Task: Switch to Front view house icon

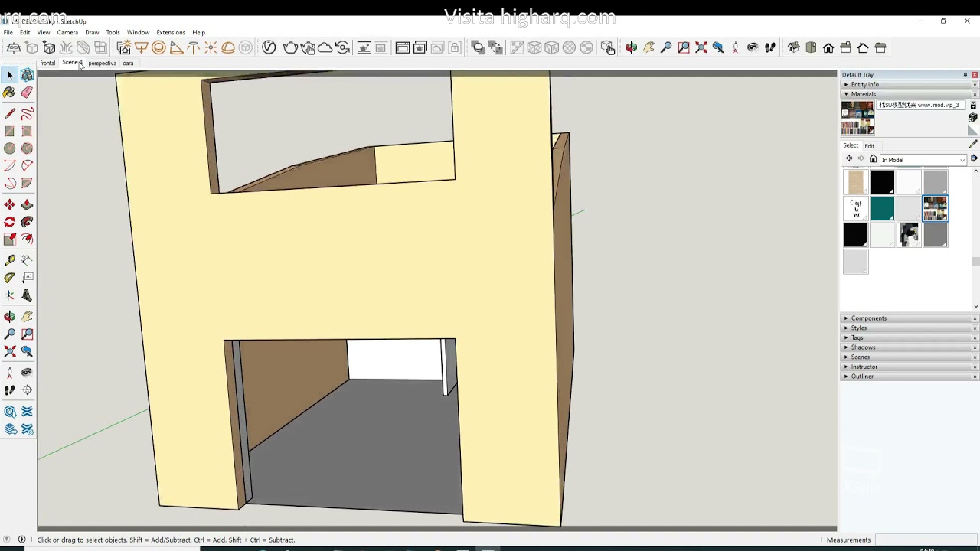Action: pos(828,47)
